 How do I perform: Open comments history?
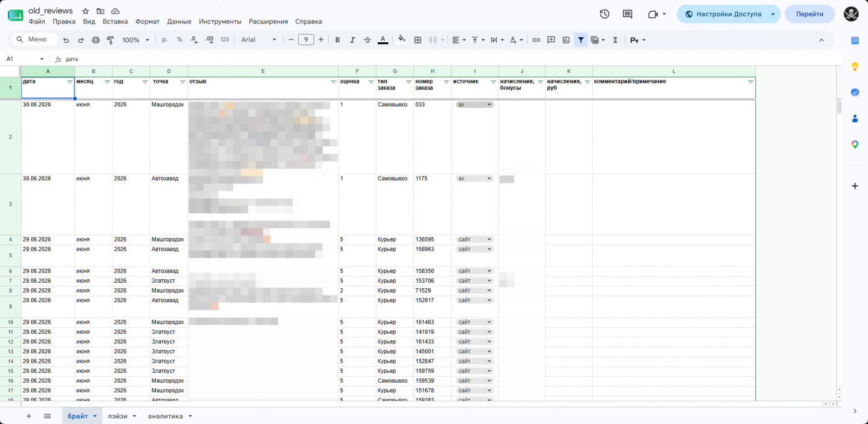[x=628, y=14]
